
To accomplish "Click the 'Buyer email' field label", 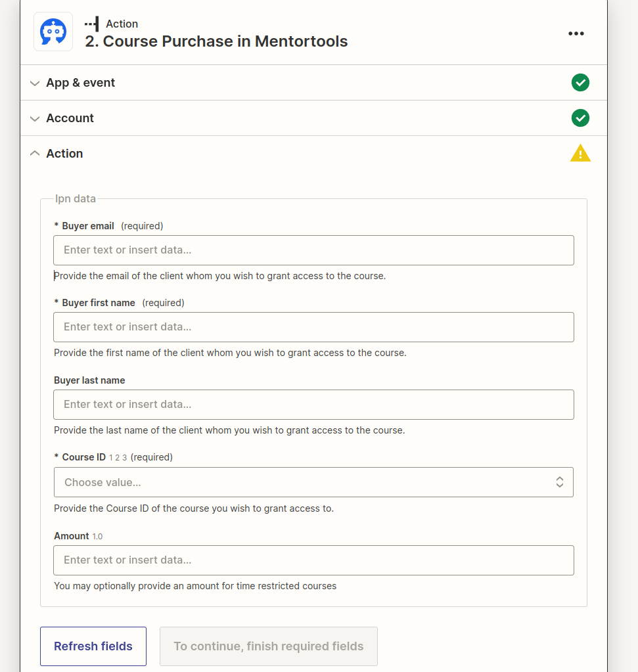I will point(88,226).
